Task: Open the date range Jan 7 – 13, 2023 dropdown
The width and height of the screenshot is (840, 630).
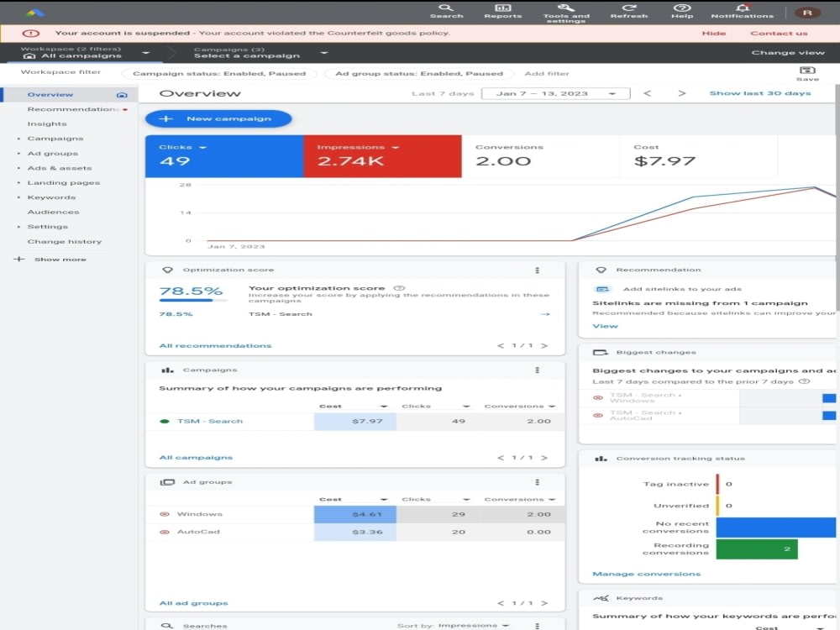Action: point(555,93)
